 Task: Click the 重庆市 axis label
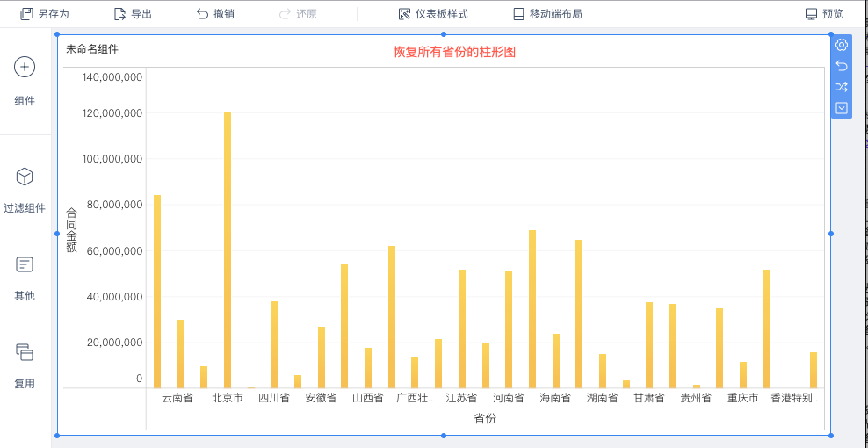[x=743, y=398]
